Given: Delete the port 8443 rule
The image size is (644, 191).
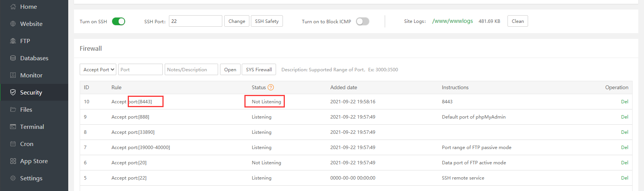Looking at the screenshot, I should point(624,101).
